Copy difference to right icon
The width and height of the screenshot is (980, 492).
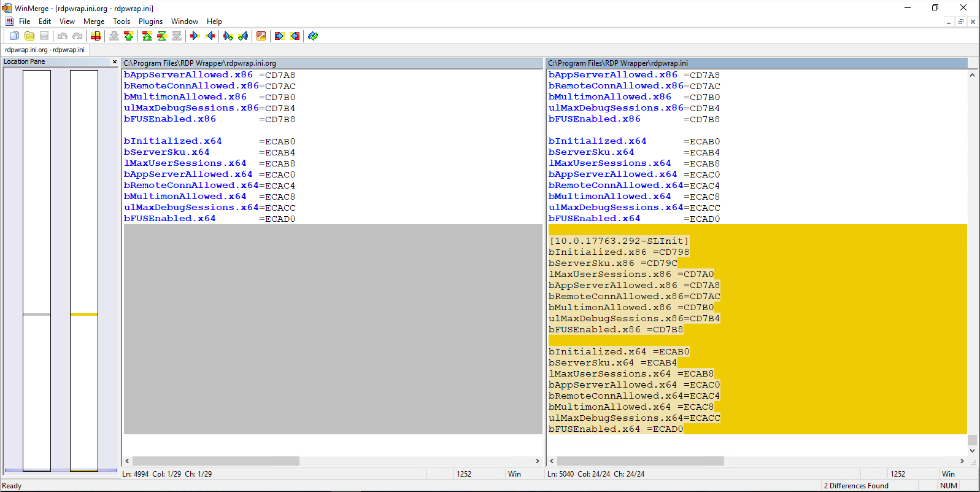(195, 36)
